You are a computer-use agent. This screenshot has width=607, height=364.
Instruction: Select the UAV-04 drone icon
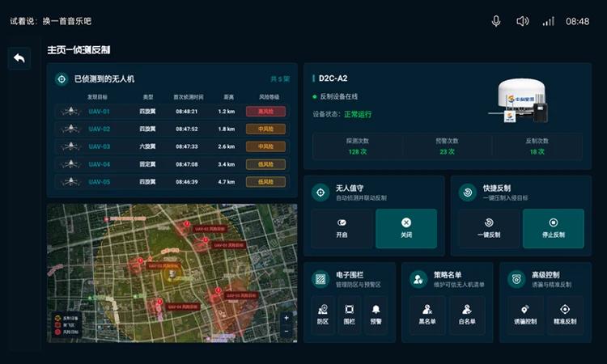71,164
